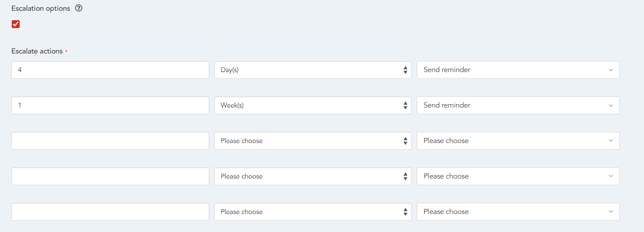Select fourth row's Please choose time unit dropdown
Screen dimensions: 644x232
(x=313, y=176)
